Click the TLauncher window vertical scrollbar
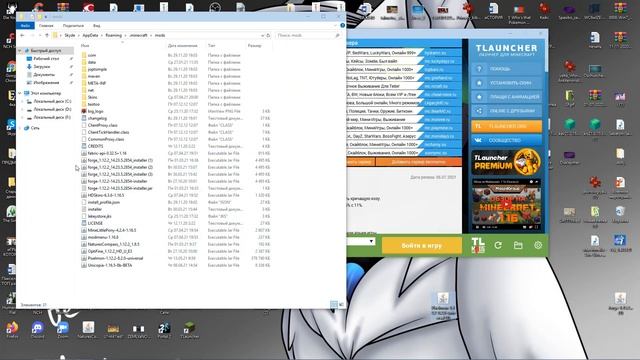Image resolution: width=640 pixels, height=360 pixels. (x=546, y=57)
